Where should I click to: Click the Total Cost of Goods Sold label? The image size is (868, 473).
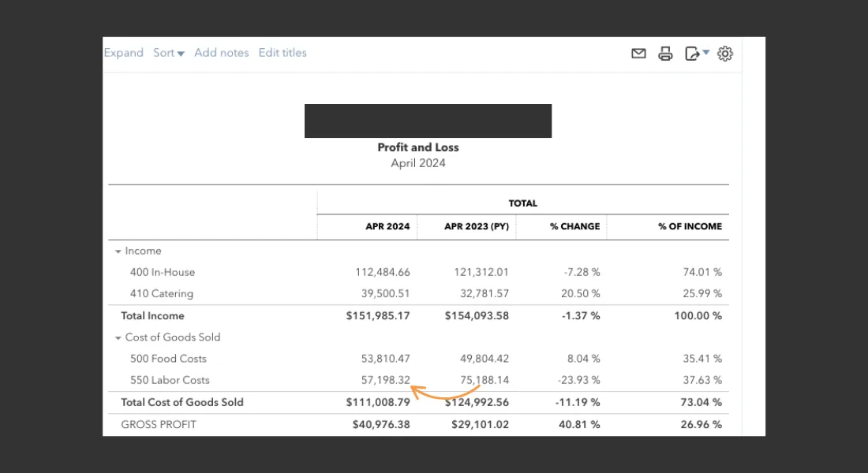coord(182,402)
